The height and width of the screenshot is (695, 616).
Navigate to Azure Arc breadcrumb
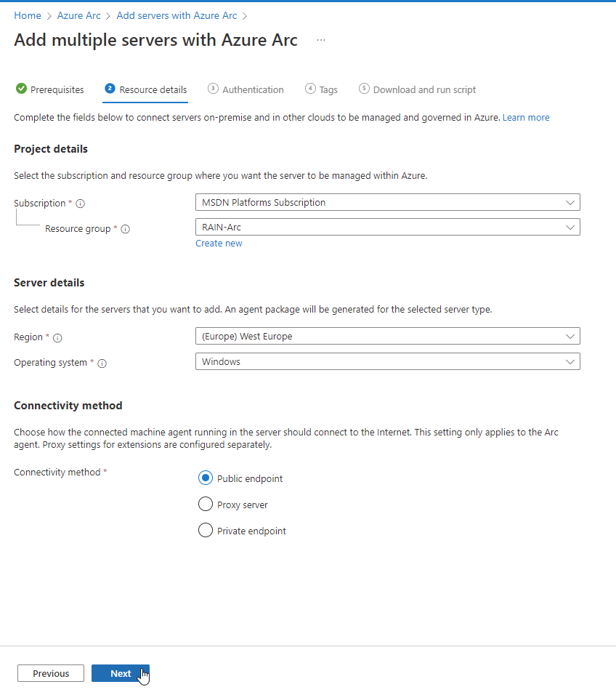[x=78, y=15]
